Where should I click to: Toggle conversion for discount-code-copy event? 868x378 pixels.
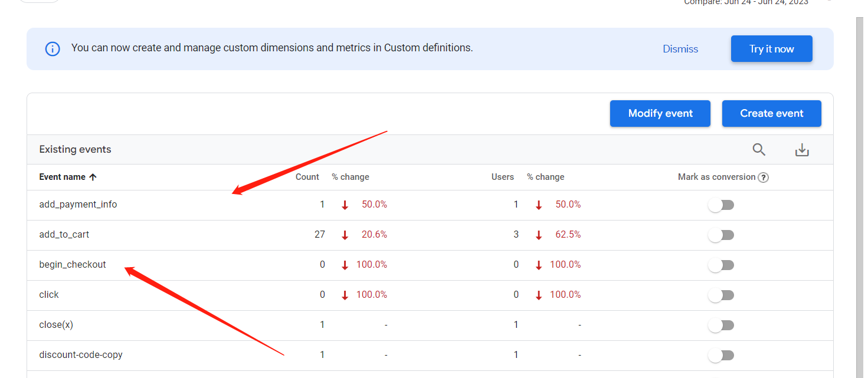click(x=721, y=356)
